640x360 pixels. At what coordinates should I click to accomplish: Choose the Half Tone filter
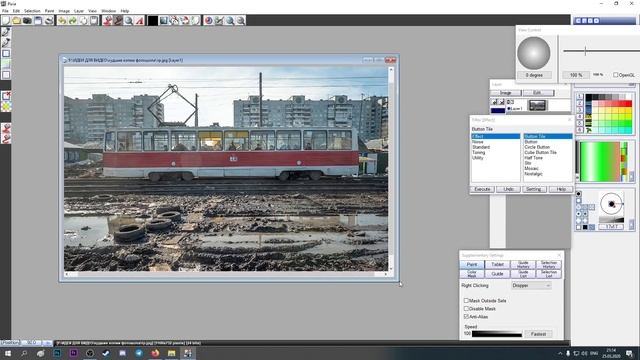coord(533,158)
